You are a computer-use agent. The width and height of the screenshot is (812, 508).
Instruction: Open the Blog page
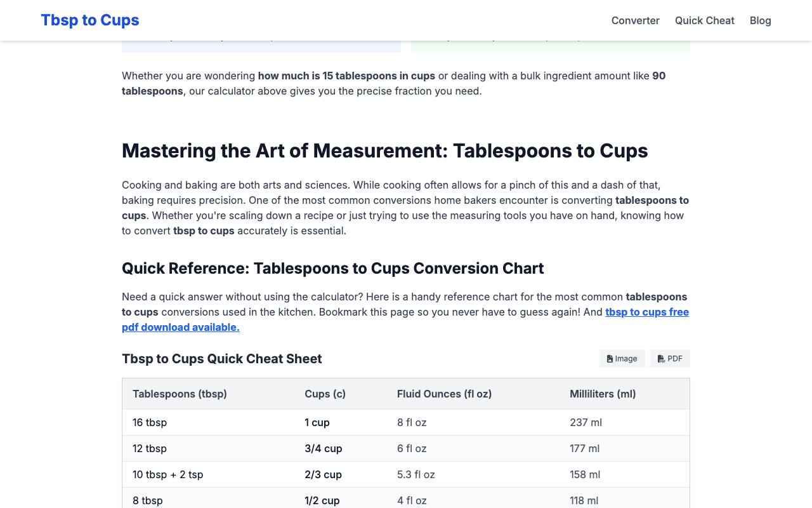(x=760, y=20)
